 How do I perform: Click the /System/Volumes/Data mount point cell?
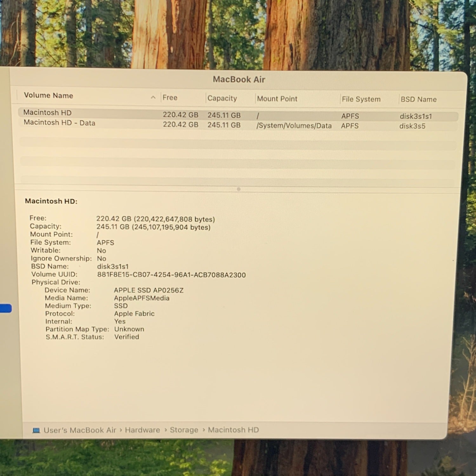[294, 126]
